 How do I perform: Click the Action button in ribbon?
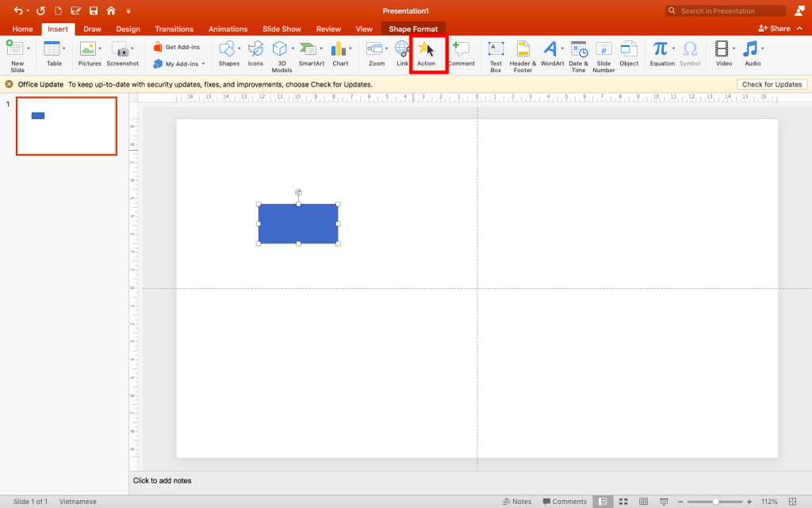click(x=427, y=53)
